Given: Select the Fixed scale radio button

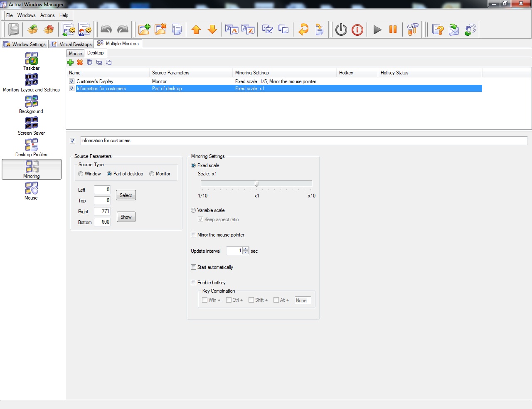Looking at the screenshot, I should tap(193, 165).
